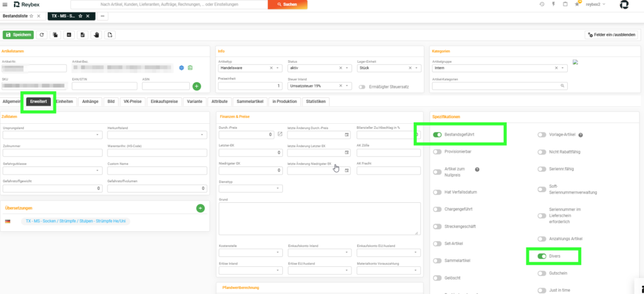The width and height of the screenshot is (644, 294).
Task: Switch to the VK-Preise tab
Action: pyautogui.click(x=132, y=102)
